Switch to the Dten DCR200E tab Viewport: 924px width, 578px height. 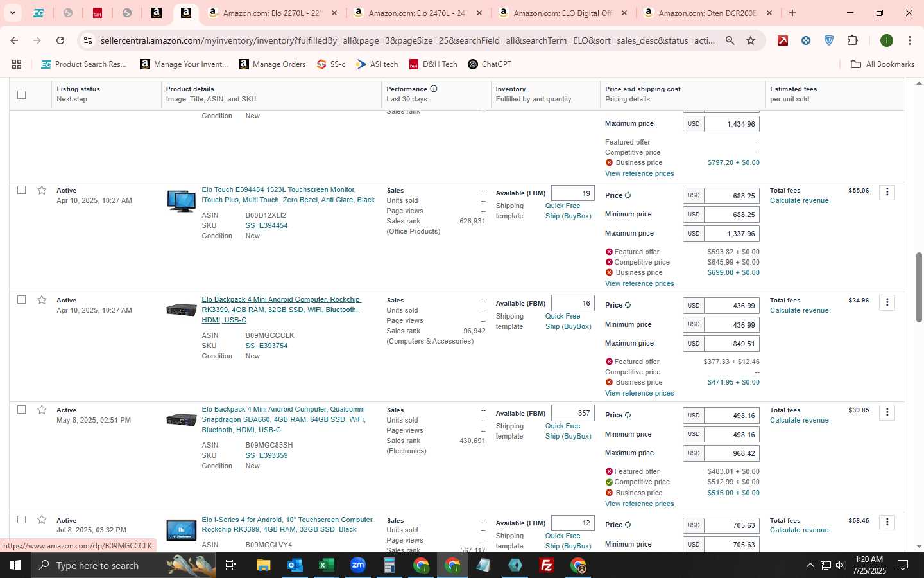(707, 13)
